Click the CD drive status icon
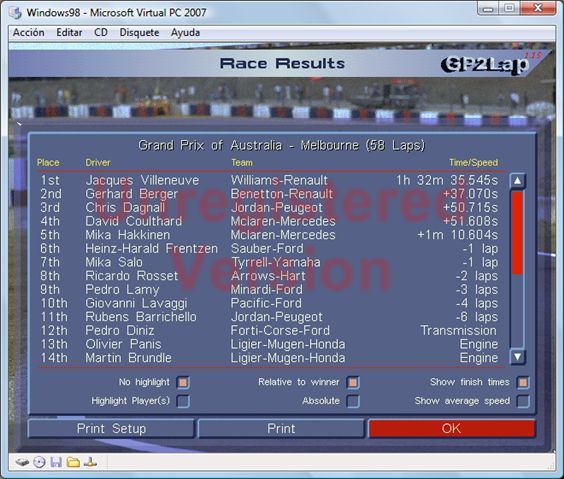 [39, 462]
